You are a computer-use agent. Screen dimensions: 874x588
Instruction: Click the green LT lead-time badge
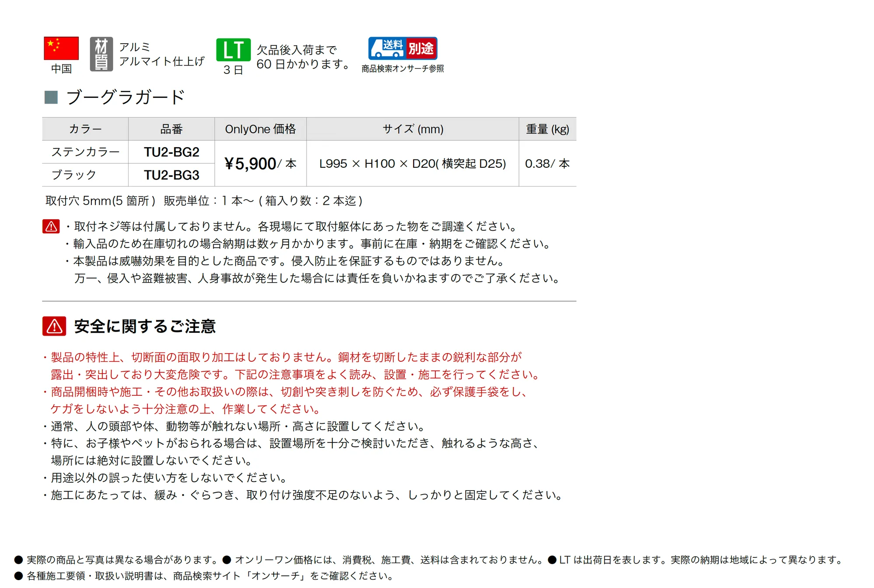pos(233,50)
